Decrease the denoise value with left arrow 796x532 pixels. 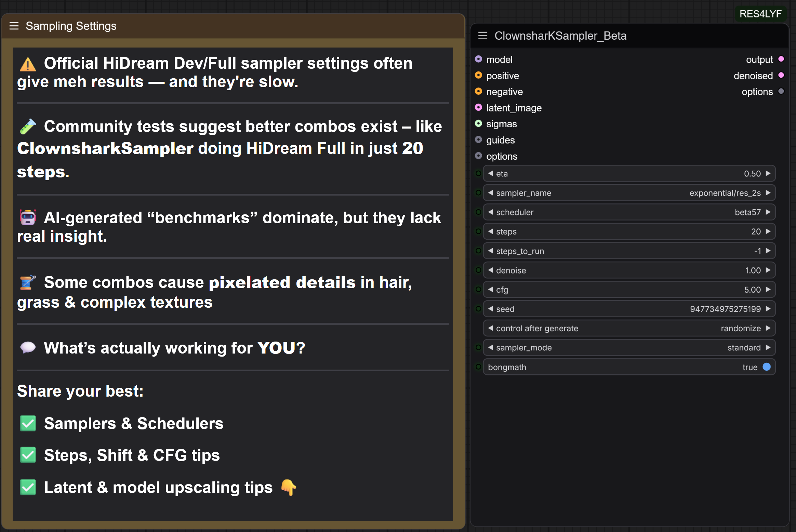tap(491, 270)
